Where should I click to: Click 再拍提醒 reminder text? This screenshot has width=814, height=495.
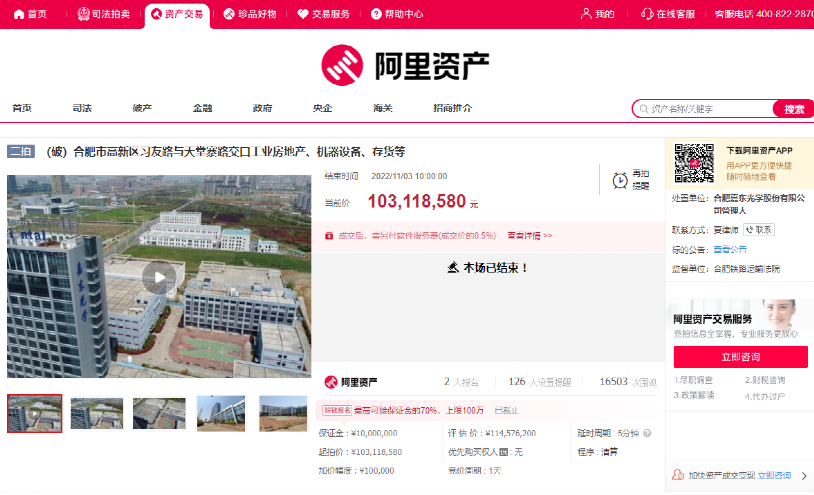[x=641, y=180]
